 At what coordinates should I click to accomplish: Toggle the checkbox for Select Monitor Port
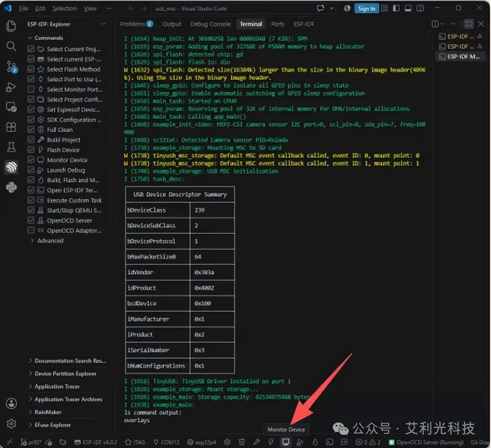pos(31,89)
